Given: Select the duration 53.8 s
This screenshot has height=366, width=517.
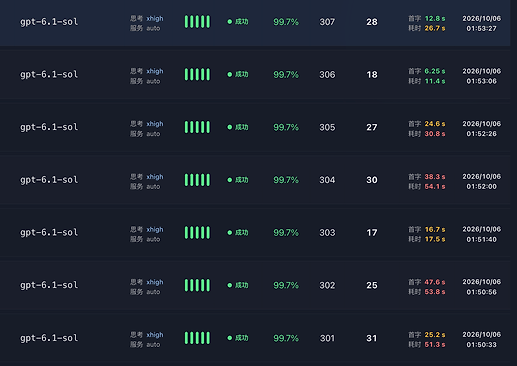Looking at the screenshot, I should (x=435, y=292).
